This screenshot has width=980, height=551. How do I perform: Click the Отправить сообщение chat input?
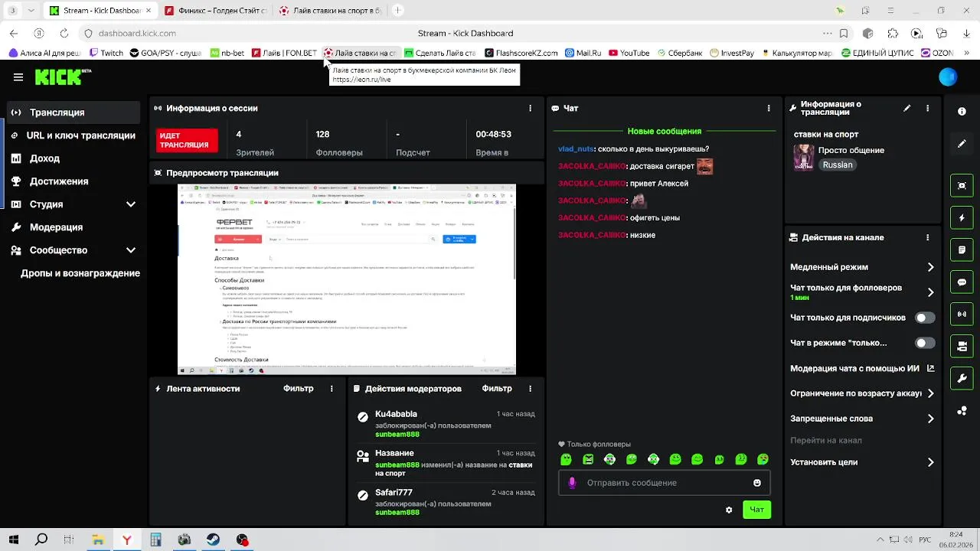(664, 483)
